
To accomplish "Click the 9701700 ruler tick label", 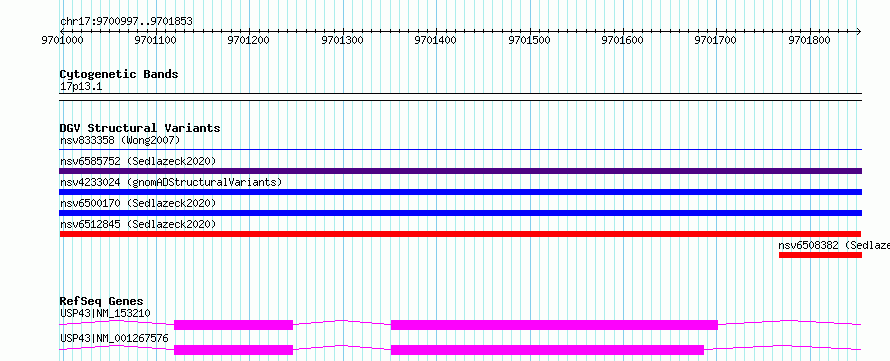I will tap(716, 40).
